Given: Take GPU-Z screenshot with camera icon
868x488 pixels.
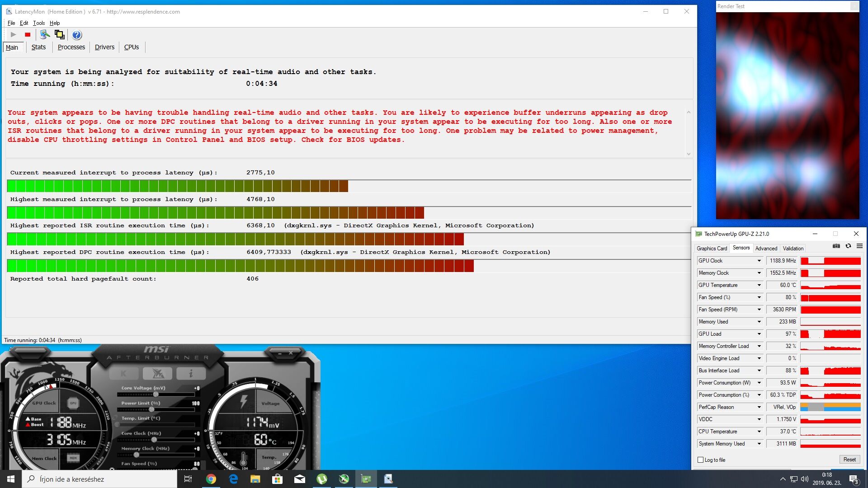Looking at the screenshot, I should pos(836,246).
